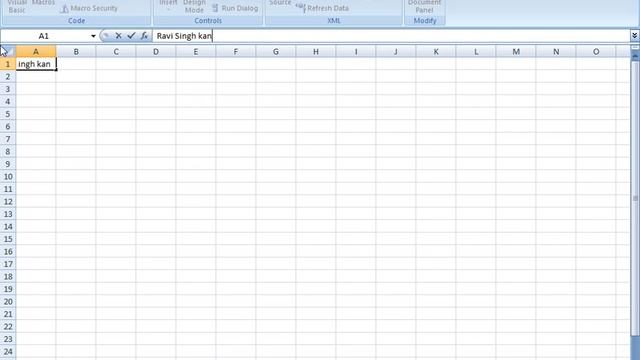The image size is (640, 360).
Task: Click the scroll up arrow of vertical scrollbar
Action: click(x=635, y=56)
